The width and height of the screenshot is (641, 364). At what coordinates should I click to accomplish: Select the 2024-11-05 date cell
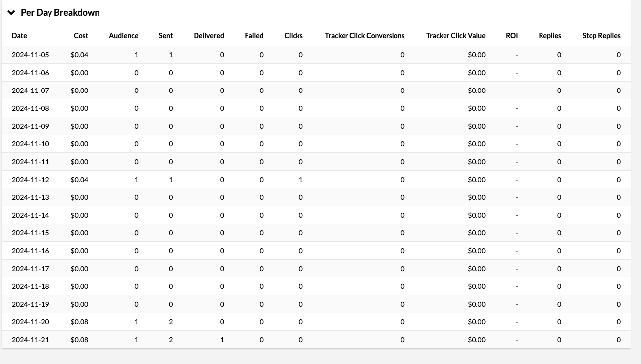(x=30, y=55)
